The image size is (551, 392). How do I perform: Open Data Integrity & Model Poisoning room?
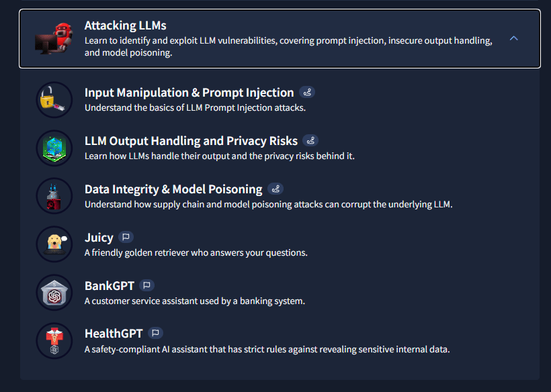[173, 189]
